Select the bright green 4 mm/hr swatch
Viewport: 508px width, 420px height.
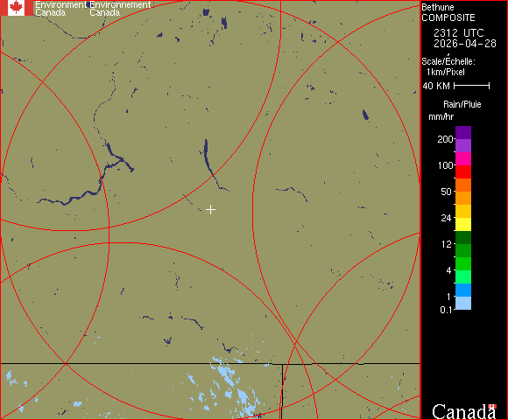click(463, 263)
